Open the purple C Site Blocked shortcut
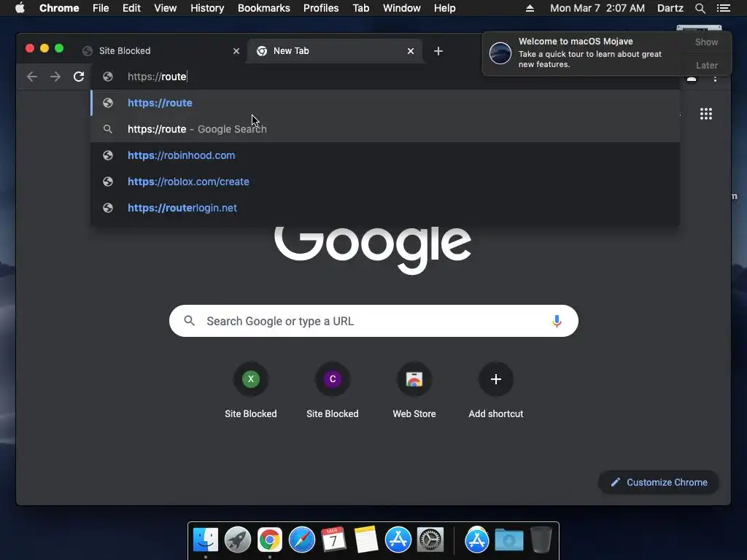 333,379
